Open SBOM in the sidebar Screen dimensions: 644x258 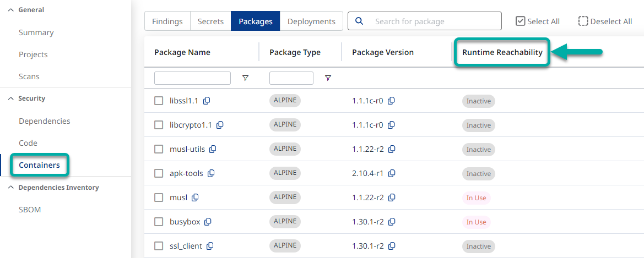(30, 210)
